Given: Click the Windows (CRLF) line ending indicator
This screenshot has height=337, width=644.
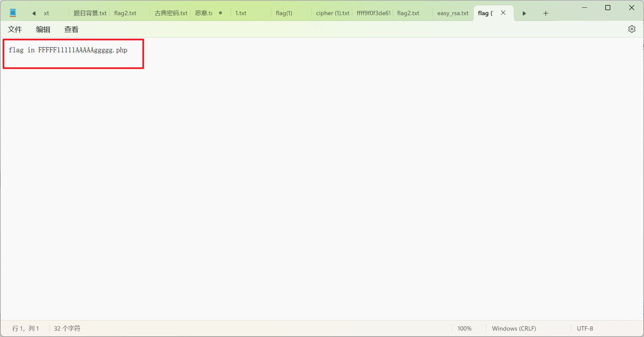Looking at the screenshot, I should 514,329.
